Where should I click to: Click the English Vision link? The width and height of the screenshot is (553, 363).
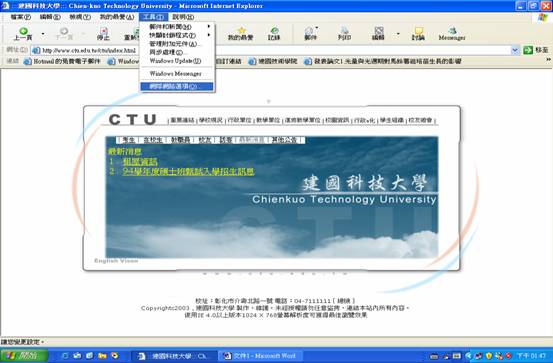click(x=116, y=261)
